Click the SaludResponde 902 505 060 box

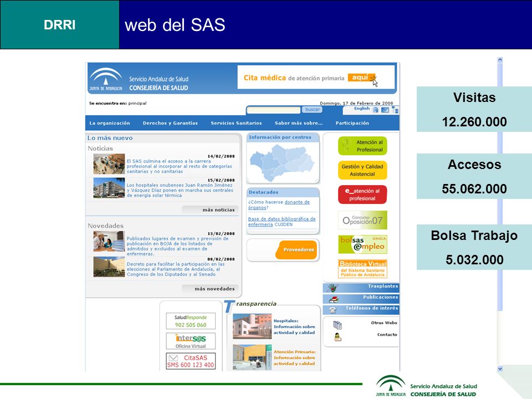tap(191, 321)
